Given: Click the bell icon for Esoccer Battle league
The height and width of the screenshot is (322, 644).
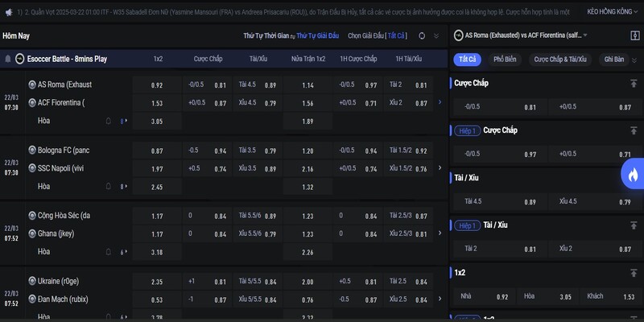Looking at the screenshot, I should pyautogui.click(x=8, y=59).
